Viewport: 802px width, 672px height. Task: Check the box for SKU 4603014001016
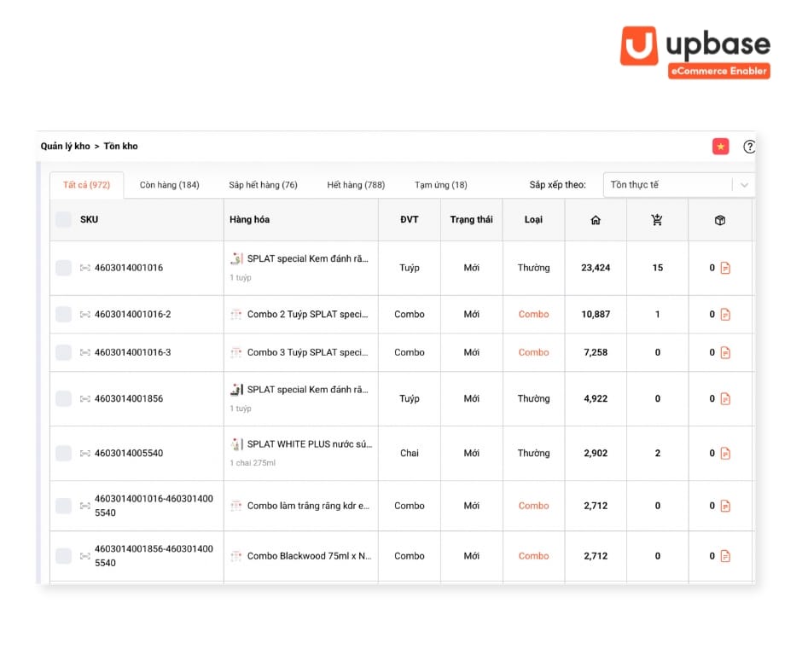63,268
